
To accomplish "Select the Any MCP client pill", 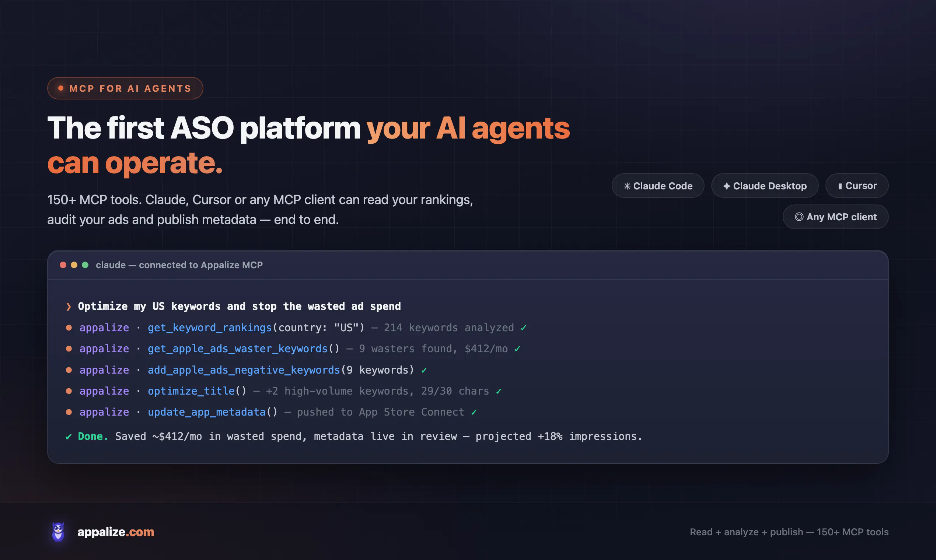I will [835, 217].
